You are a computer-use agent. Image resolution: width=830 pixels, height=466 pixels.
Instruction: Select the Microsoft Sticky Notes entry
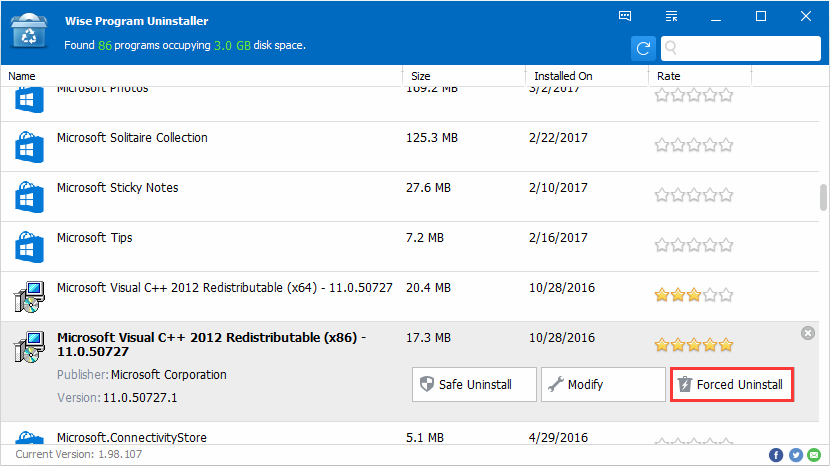(410, 196)
